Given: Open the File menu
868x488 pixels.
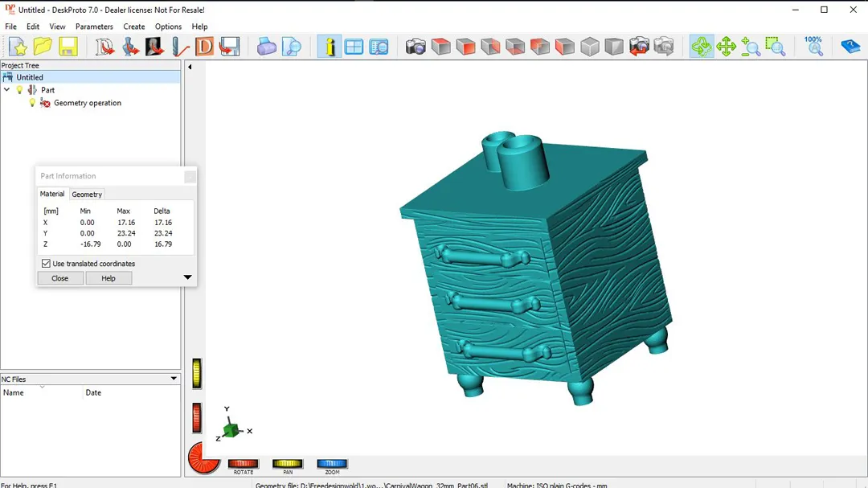Looking at the screenshot, I should (10, 27).
